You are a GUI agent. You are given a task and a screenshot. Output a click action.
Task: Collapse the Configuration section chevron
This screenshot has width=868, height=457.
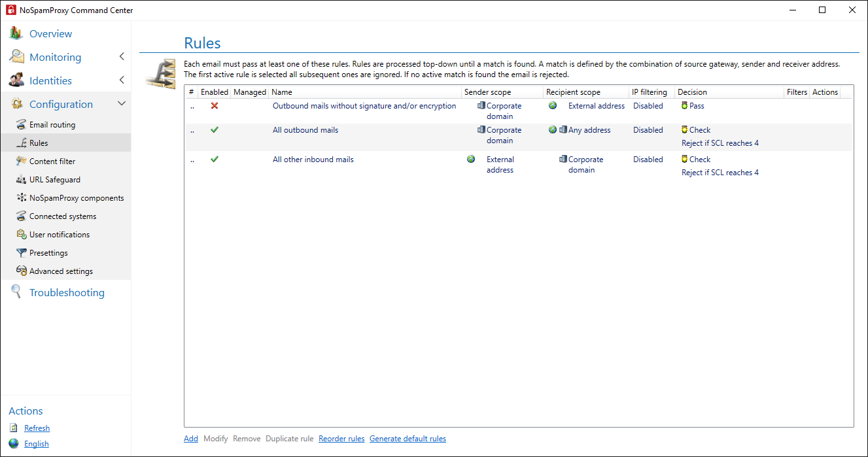point(122,104)
